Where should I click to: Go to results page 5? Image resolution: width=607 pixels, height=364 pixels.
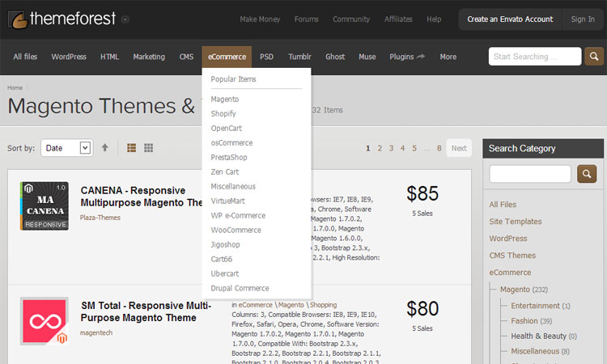pos(414,148)
